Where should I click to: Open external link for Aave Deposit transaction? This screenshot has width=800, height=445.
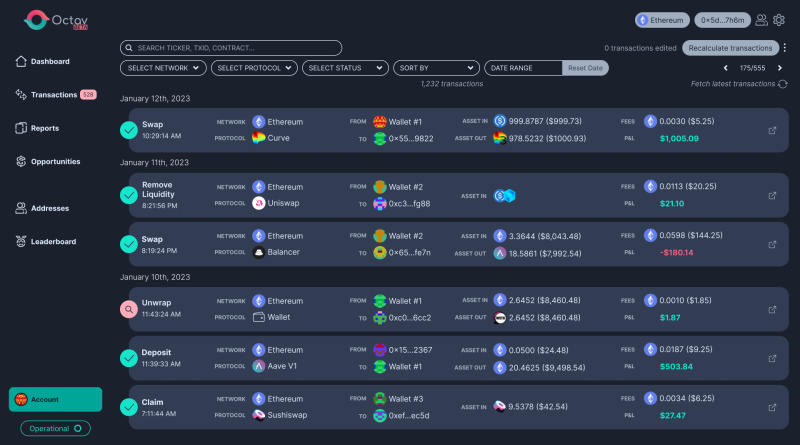tap(772, 358)
